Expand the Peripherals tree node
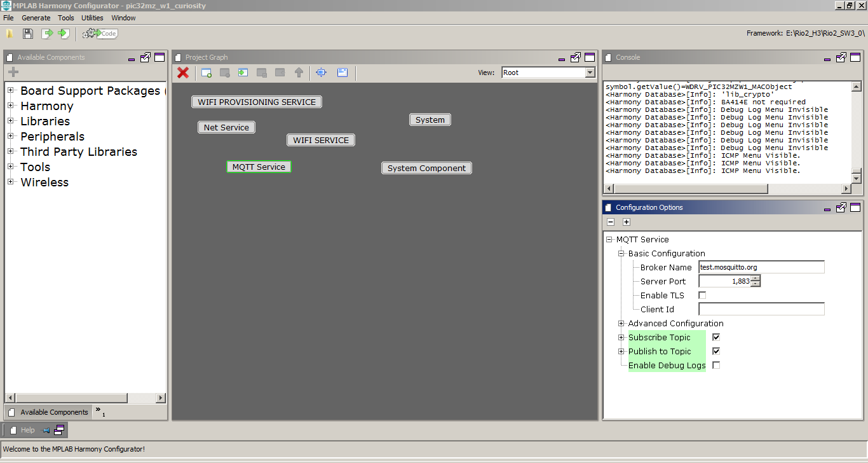 [11, 136]
